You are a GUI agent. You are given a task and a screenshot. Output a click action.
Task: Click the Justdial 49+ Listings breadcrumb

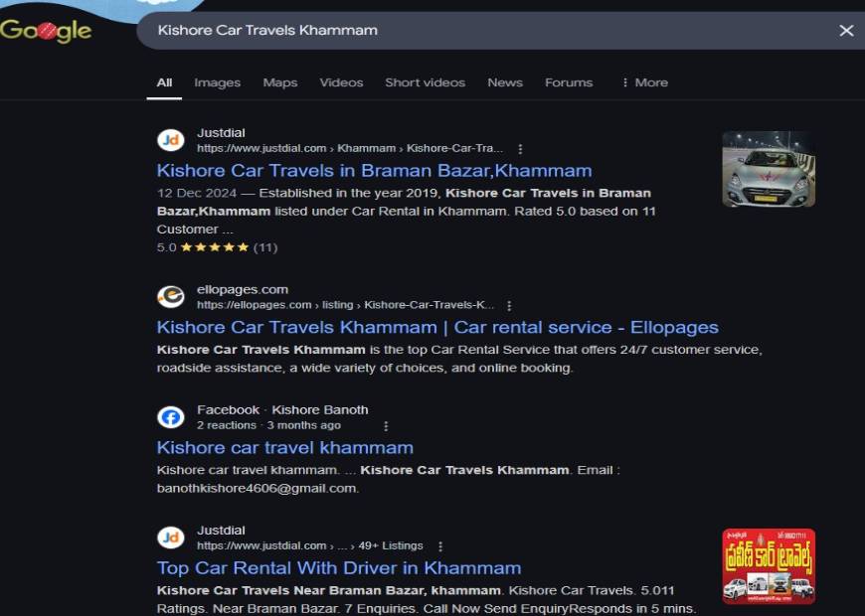(310, 545)
